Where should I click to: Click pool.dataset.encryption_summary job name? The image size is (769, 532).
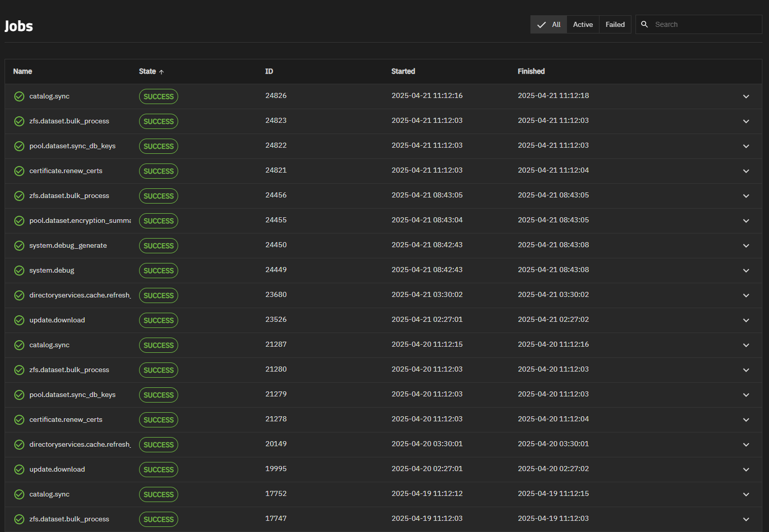tap(80, 221)
